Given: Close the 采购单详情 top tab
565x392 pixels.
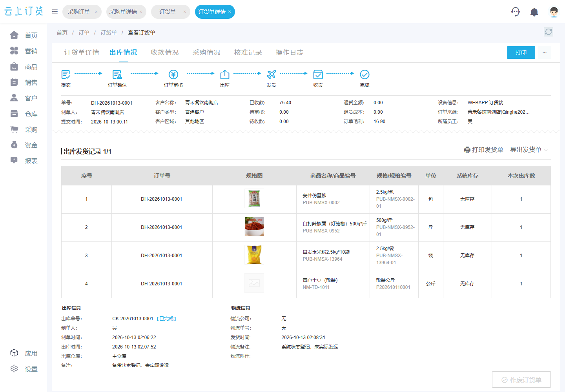Looking at the screenshot, I should [141, 12].
